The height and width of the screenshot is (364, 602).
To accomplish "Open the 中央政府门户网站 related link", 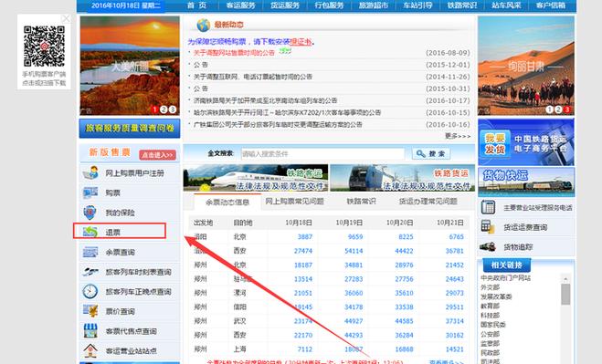I will tap(506, 277).
